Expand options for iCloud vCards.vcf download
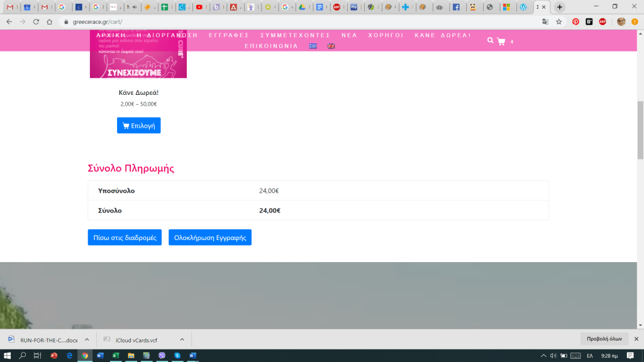This screenshot has width=644, height=362. click(181, 340)
